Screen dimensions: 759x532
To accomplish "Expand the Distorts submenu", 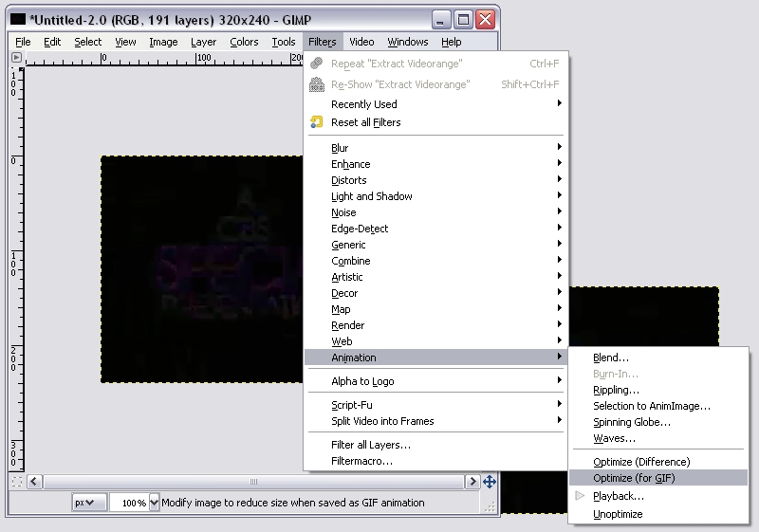I will click(435, 180).
